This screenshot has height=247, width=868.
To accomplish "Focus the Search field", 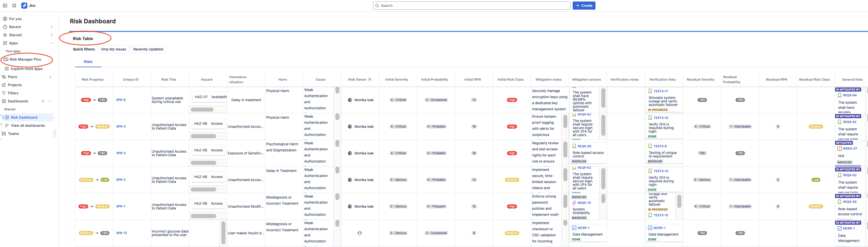I will 472,5.
